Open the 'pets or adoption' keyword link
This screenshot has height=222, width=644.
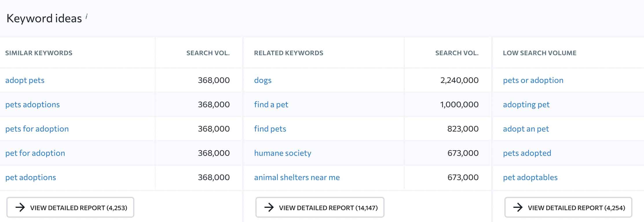point(533,80)
